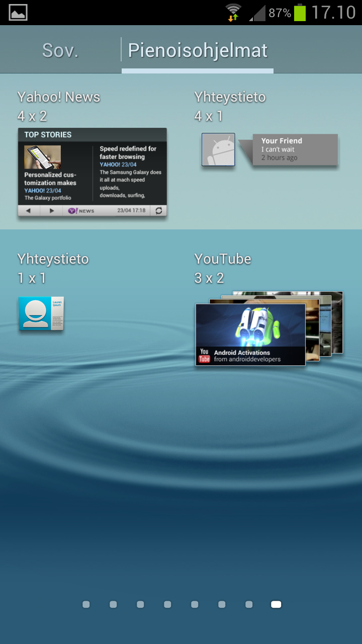This screenshot has height=644, width=362.
Task: Click the Yahoo News logo in widget footer
Action: pos(81,211)
